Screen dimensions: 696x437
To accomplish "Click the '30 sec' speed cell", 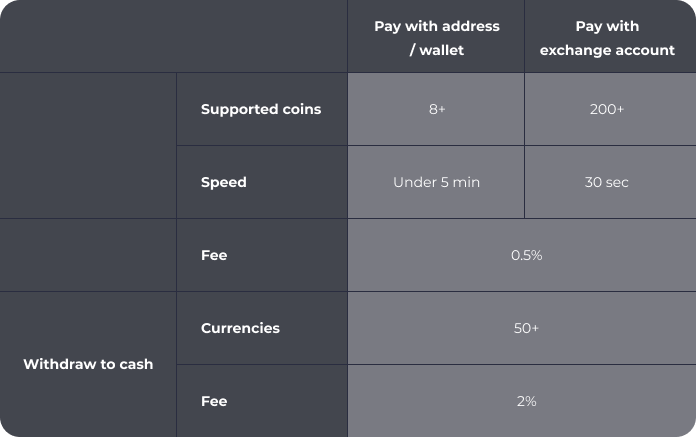I will point(610,182).
